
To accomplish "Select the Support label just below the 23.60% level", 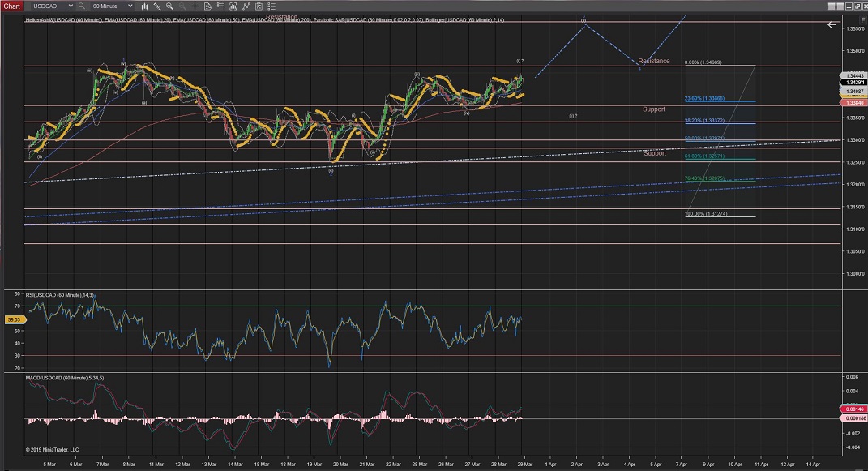I will coord(654,109).
